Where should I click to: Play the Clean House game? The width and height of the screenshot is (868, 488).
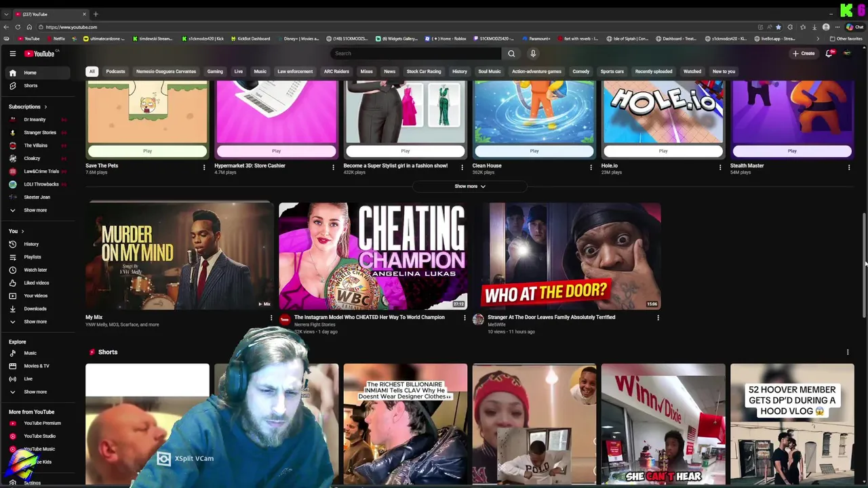(x=534, y=151)
